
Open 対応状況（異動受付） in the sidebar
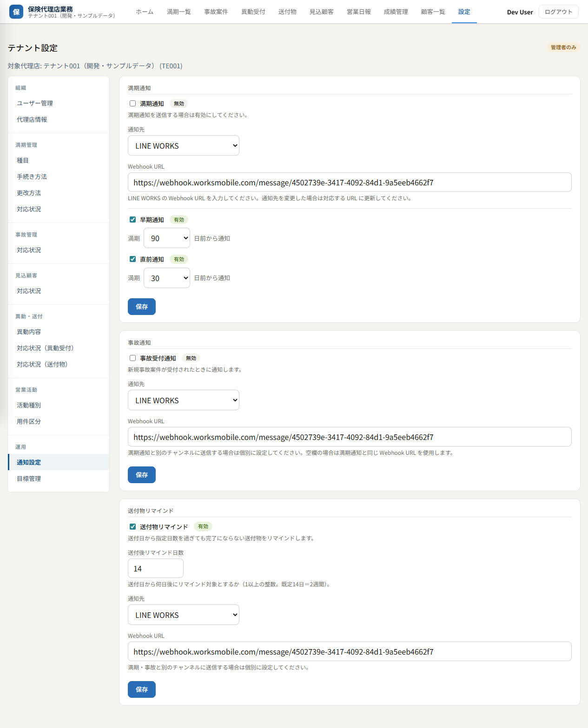click(59, 348)
